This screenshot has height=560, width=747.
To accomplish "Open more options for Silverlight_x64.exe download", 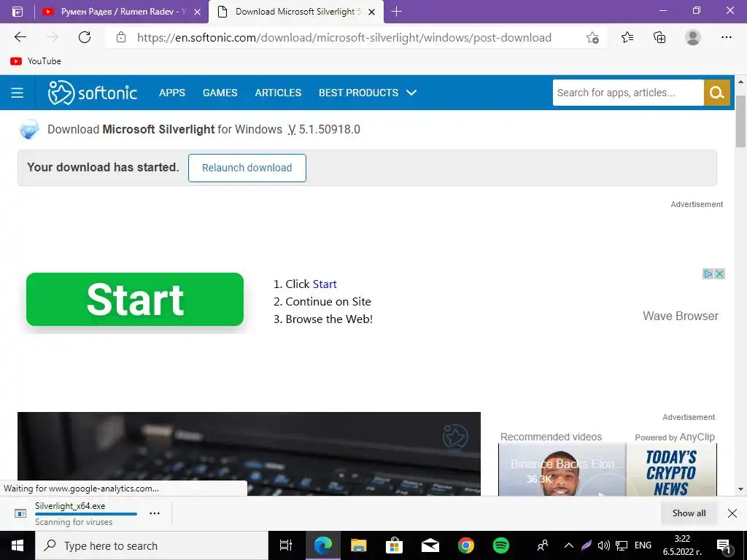I will click(155, 513).
